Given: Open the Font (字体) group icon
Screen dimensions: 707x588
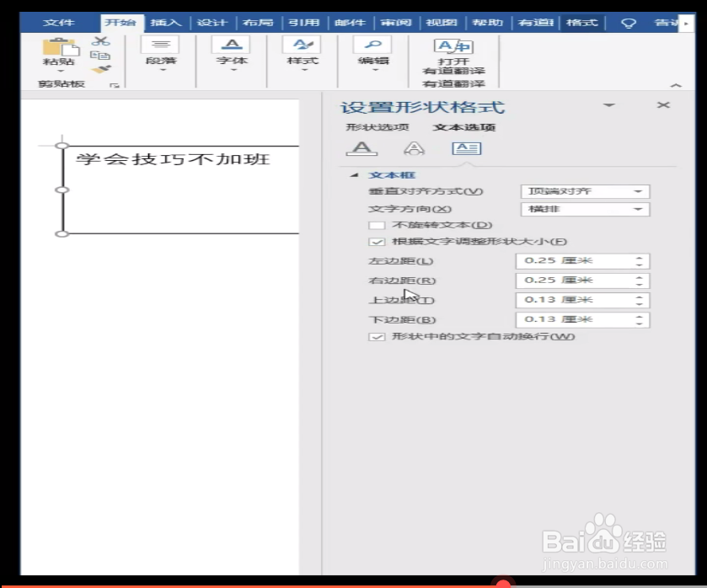Looking at the screenshot, I should [232, 45].
